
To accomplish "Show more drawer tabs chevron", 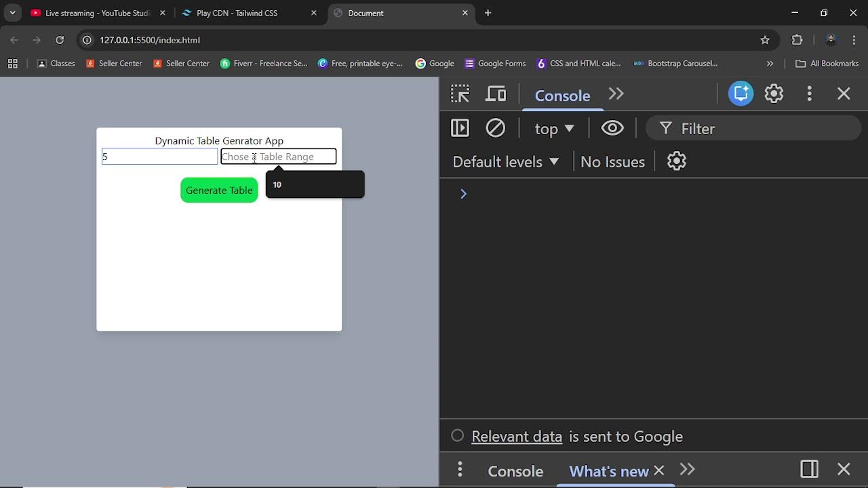I will tap(687, 469).
